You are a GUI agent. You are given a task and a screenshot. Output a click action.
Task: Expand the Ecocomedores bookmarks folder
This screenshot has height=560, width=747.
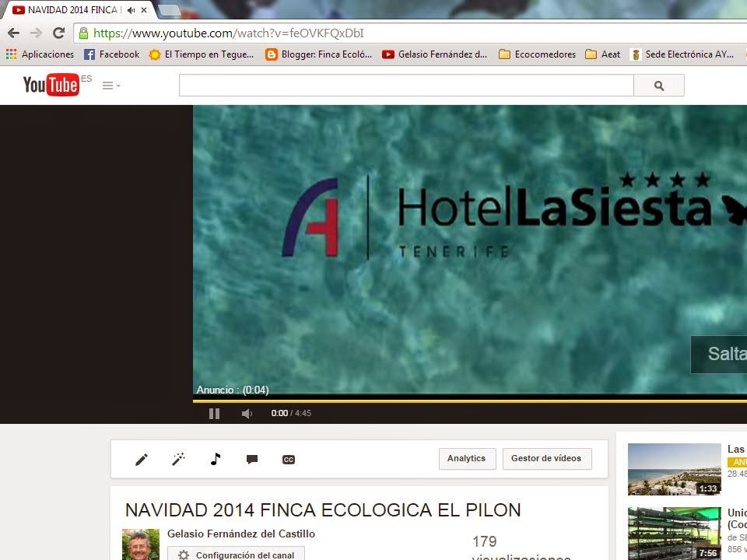click(537, 54)
